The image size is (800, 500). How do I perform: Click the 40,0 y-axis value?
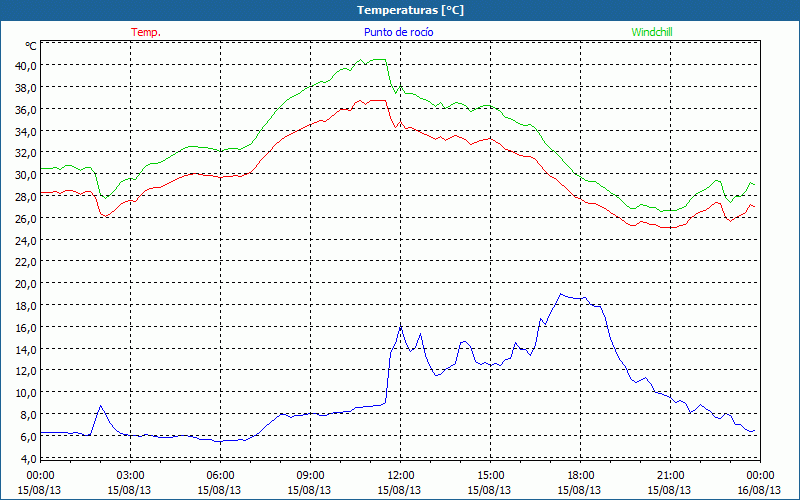26,66
